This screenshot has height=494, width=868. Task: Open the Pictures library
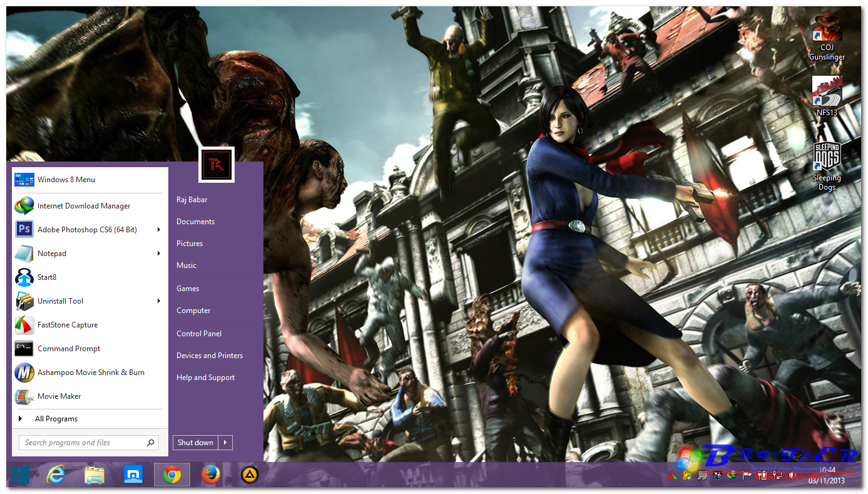click(190, 244)
